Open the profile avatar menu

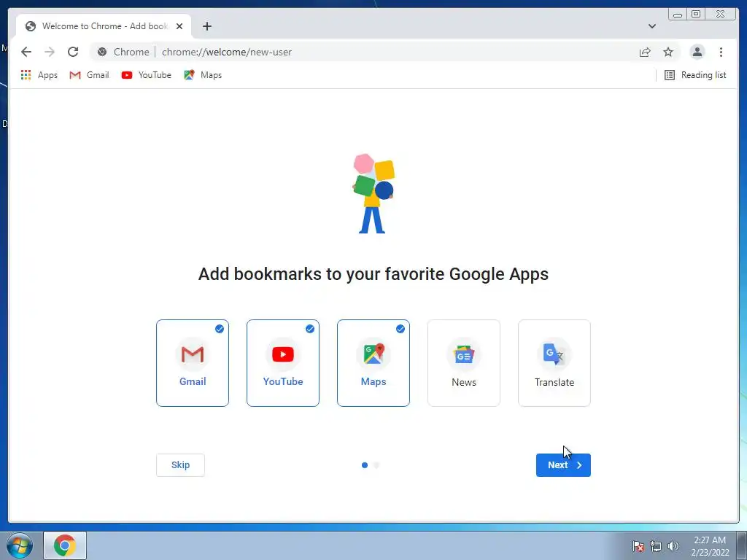pos(697,52)
